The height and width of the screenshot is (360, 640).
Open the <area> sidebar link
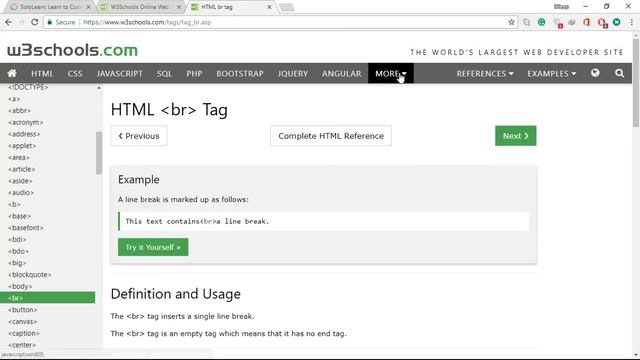[x=19, y=158]
